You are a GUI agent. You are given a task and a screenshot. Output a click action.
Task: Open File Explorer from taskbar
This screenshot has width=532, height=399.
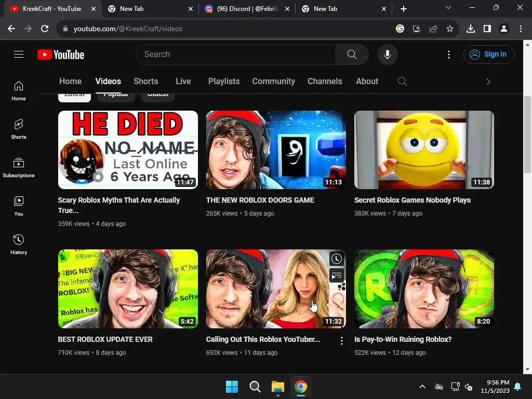[x=277, y=387]
